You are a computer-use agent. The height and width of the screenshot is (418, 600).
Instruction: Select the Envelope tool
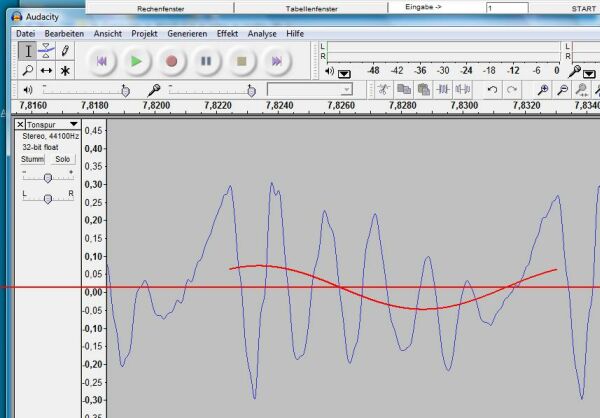point(46,51)
